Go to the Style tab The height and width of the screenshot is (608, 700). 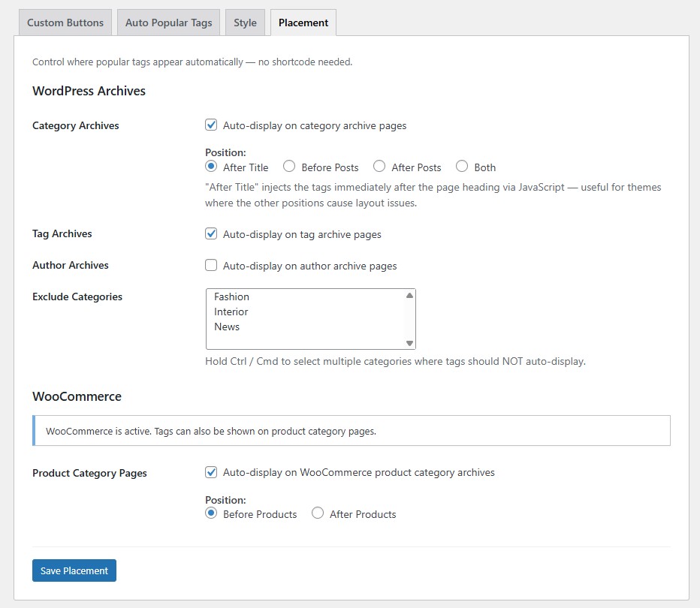point(245,23)
